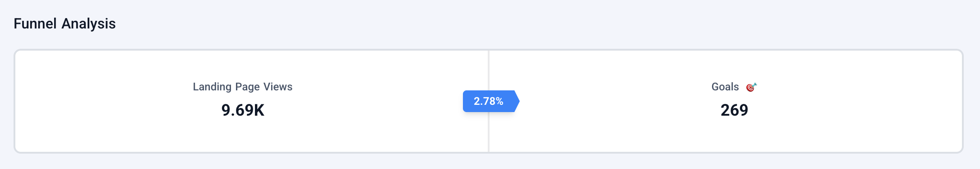Click the empty space below 9.69K inside the card
This screenshot has width=980, height=169.
(x=243, y=135)
